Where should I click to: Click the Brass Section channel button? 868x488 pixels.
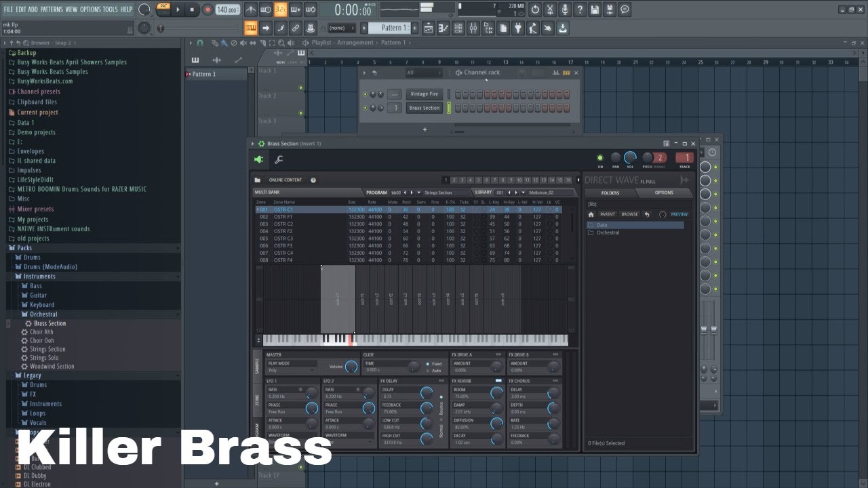pyautogui.click(x=425, y=108)
